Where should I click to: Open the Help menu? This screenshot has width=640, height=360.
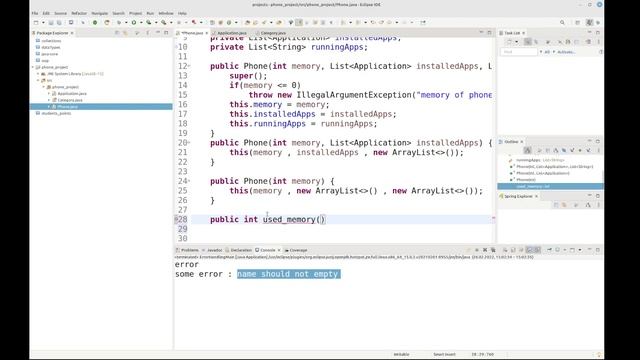[182, 13]
